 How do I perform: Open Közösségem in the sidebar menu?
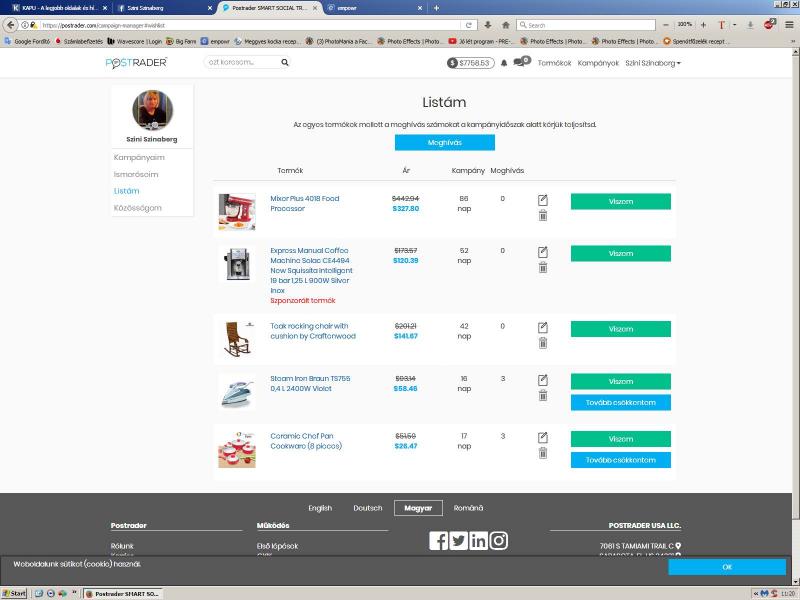pyautogui.click(x=138, y=208)
